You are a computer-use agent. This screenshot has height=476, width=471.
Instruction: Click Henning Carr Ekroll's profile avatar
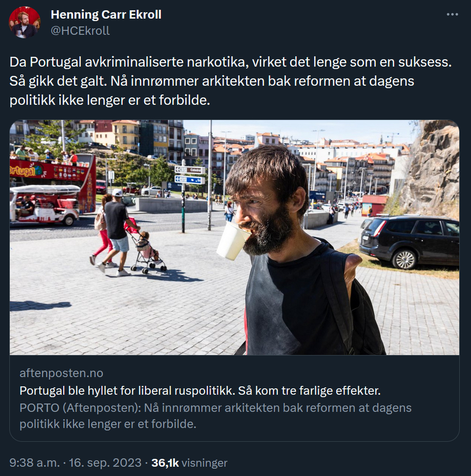(x=25, y=23)
